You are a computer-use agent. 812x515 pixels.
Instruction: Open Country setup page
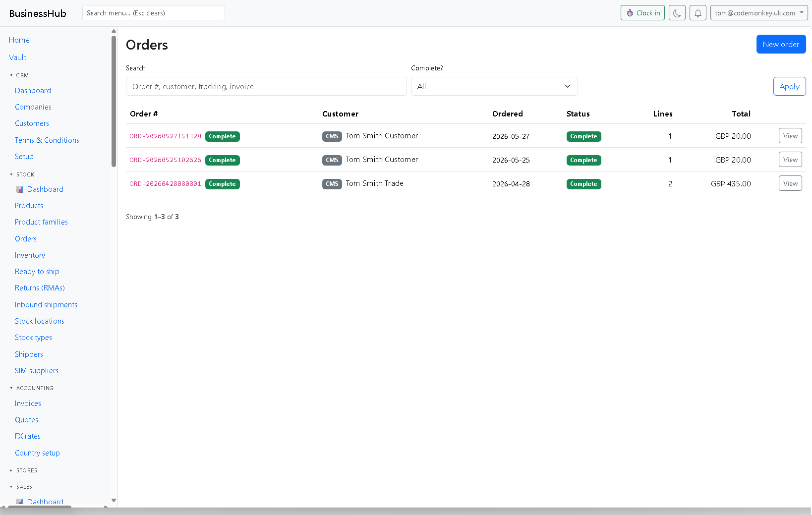(37, 453)
